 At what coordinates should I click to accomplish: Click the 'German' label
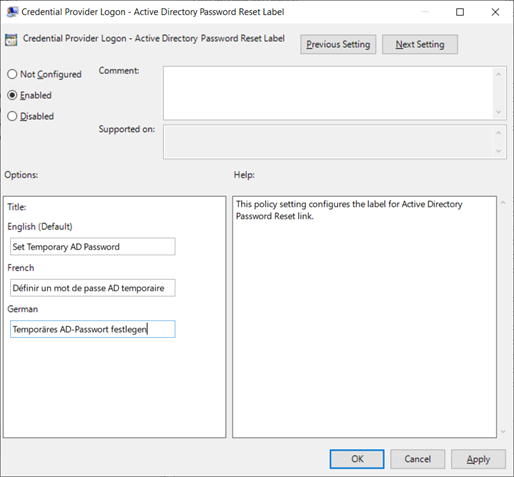coord(23,309)
